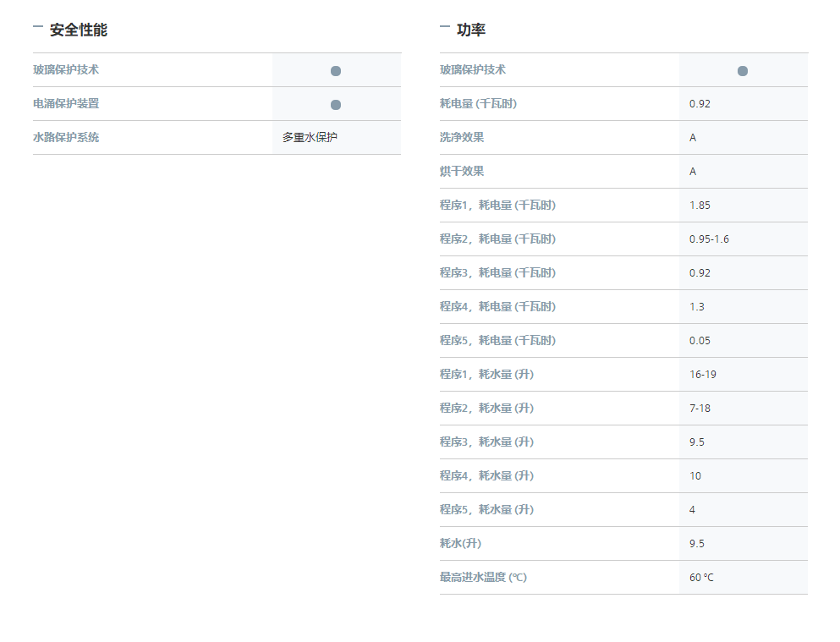Click the 烘干效果 rating A value
This screenshot has width=840, height=642.
click(693, 172)
